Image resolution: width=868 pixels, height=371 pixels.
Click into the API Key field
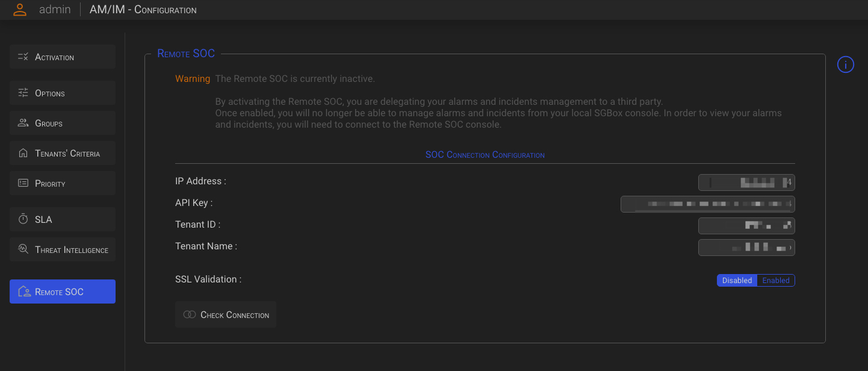707,204
